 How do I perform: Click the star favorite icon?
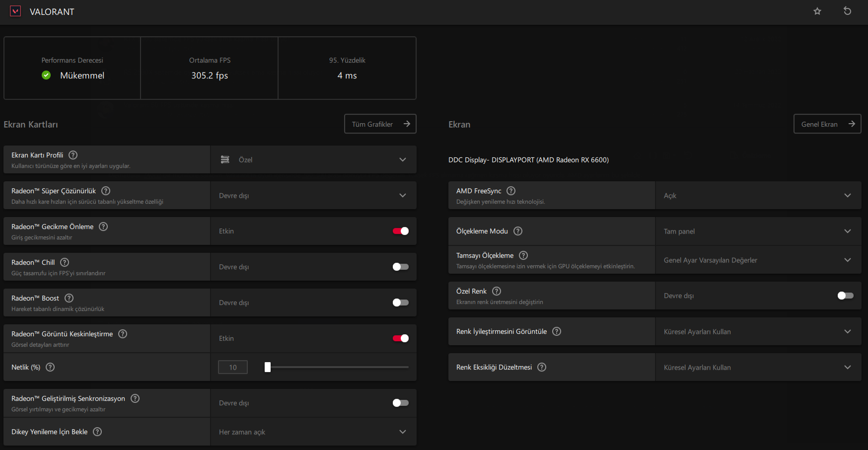pos(817,11)
